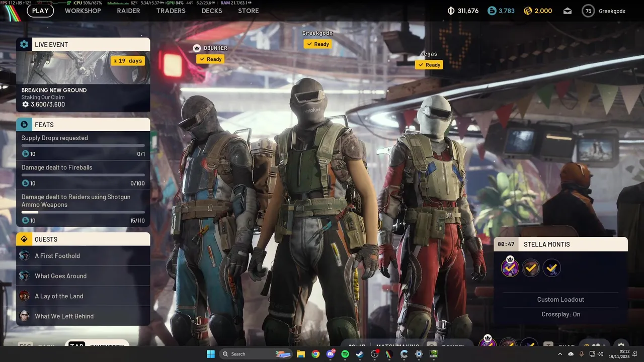The width and height of the screenshot is (644, 362).
Task: Toggle the Crossplay: On setting
Action: 560,314
